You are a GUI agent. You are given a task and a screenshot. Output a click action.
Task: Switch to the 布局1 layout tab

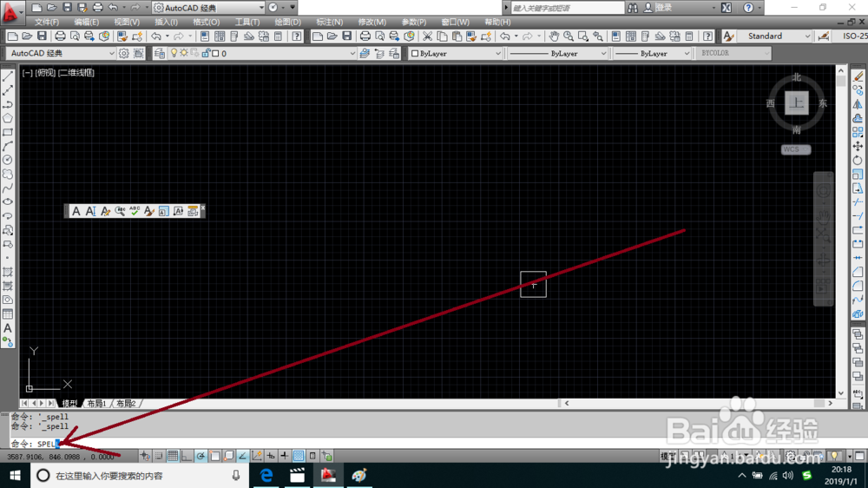click(x=96, y=403)
